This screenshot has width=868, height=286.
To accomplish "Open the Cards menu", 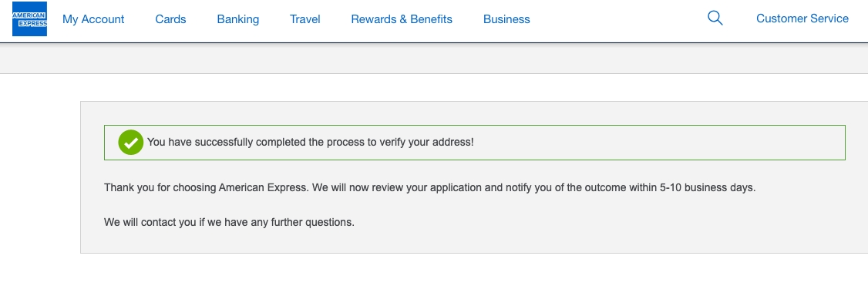I will 170,19.
